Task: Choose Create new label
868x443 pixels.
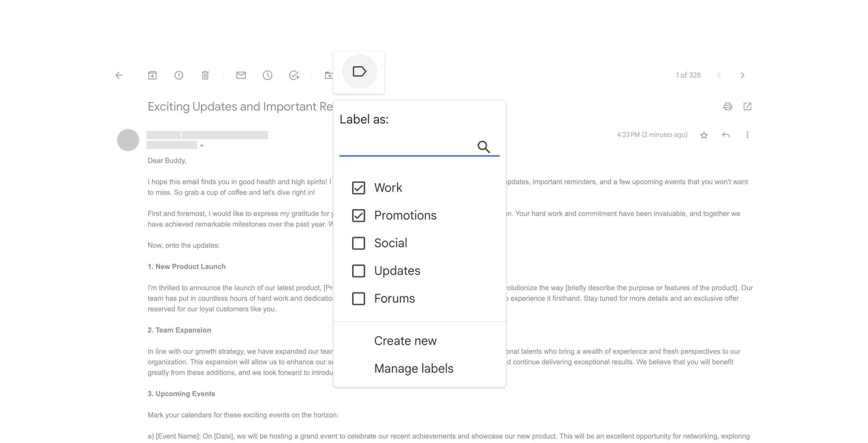Action: [405, 341]
